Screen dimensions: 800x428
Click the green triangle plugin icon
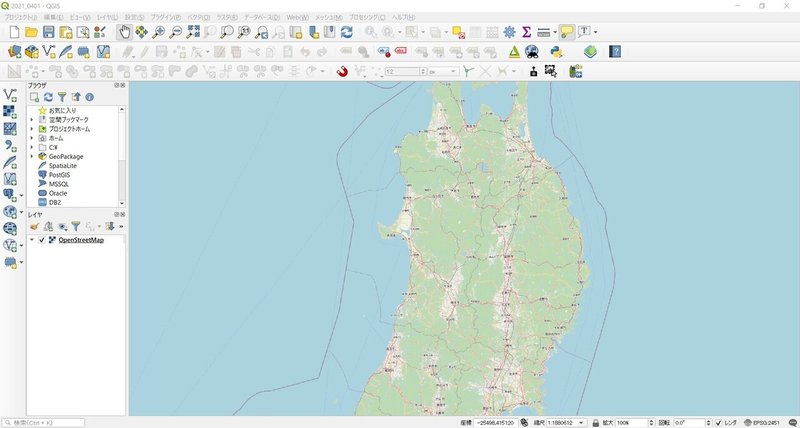coord(514,52)
